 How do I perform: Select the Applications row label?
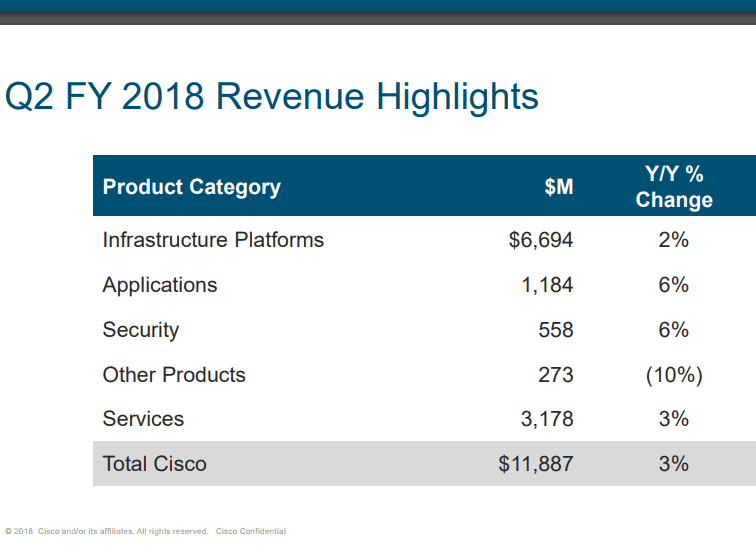(x=159, y=285)
